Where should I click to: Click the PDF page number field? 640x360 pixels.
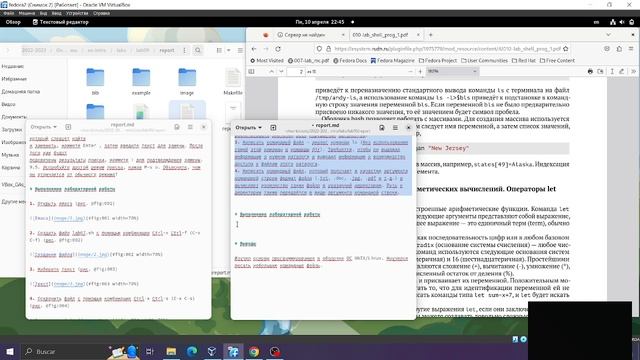(296, 71)
